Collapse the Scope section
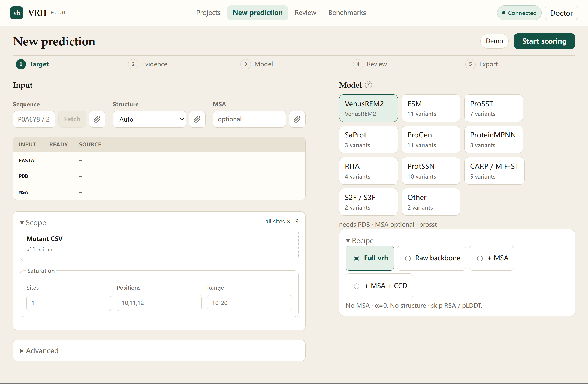Viewport: 588px width, 384px height. pyautogui.click(x=33, y=223)
